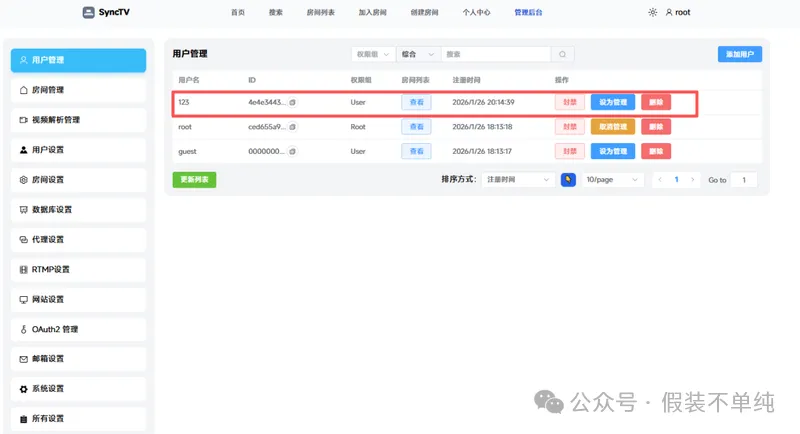Open 房间设置 in the sidebar
The height and width of the screenshot is (434, 800).
point(78,180)
